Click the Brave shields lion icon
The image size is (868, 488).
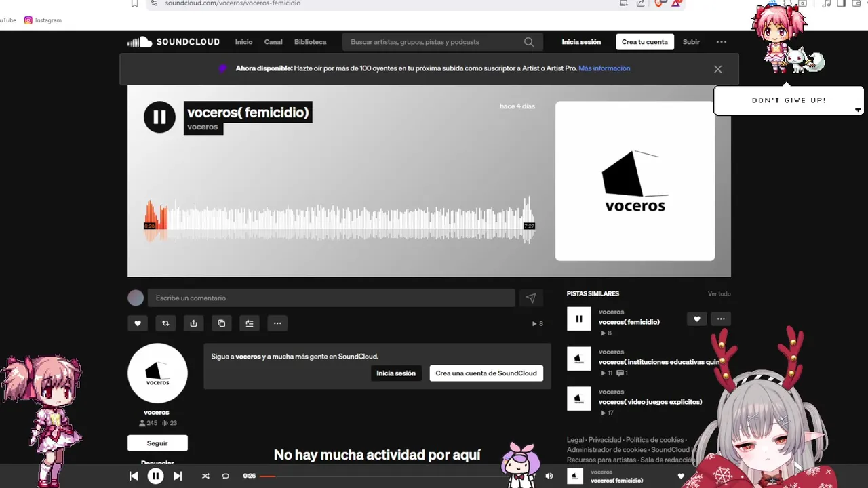click(659, 3)
